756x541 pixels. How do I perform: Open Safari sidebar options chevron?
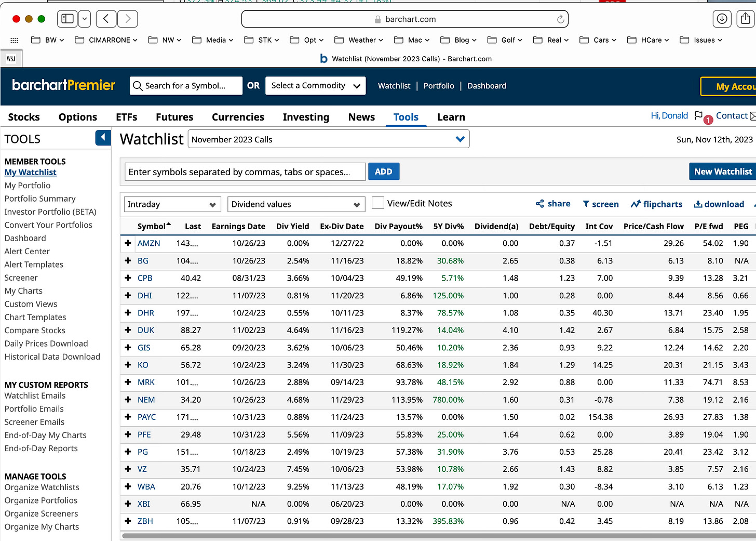[x=85, y=19]
